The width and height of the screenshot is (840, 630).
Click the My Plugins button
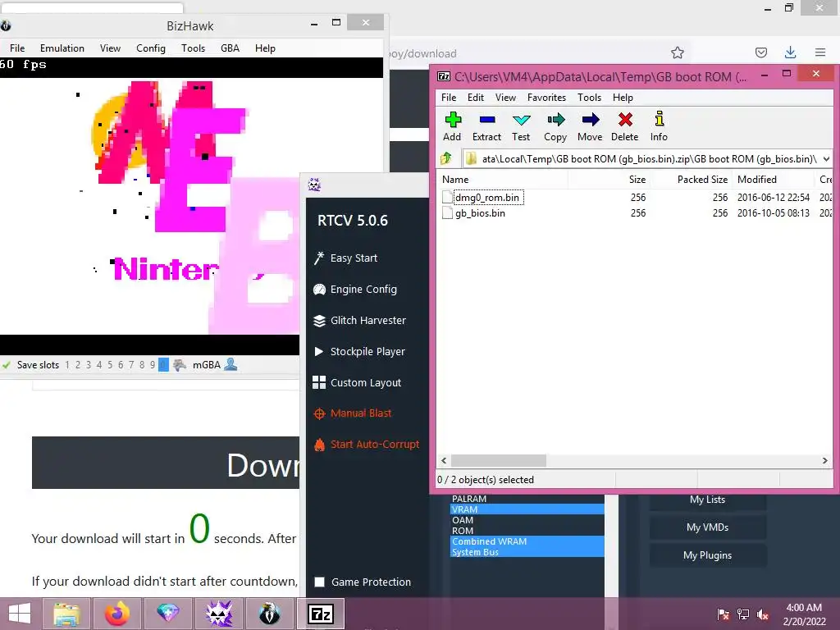pos(707,555)
